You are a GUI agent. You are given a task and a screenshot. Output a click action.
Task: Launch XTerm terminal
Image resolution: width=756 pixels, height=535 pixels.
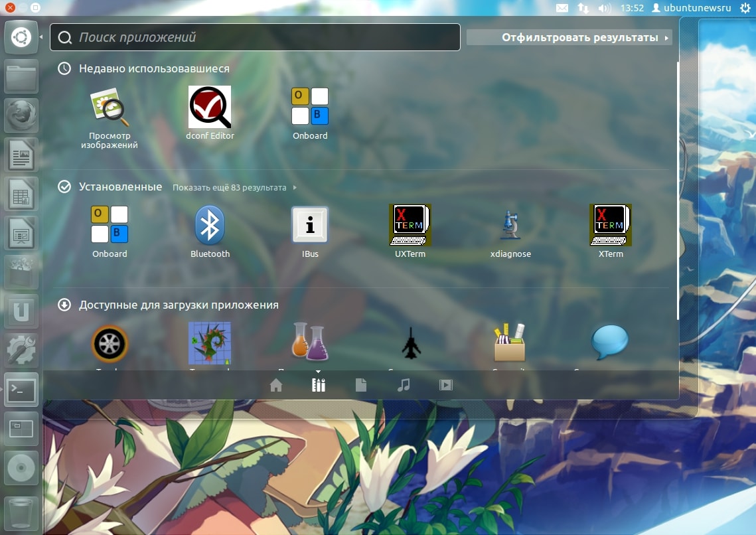tap(611, 232)
